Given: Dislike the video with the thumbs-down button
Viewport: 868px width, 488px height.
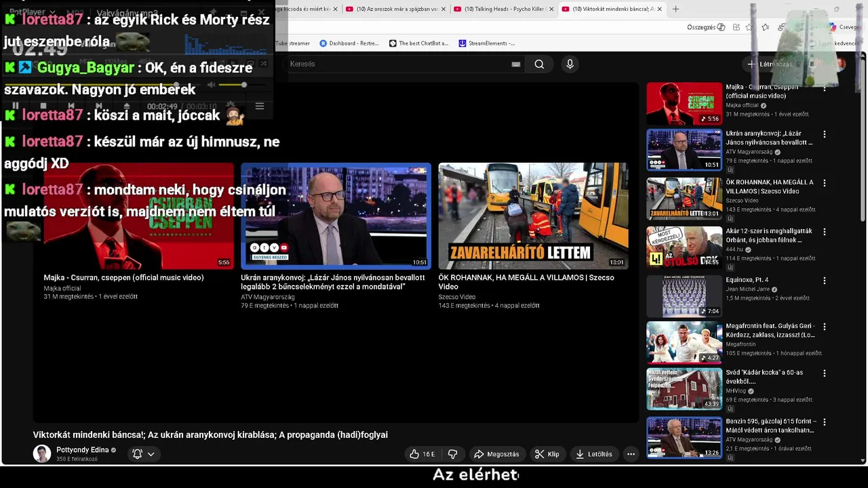Looking at the screenshot, I should 453,454.
